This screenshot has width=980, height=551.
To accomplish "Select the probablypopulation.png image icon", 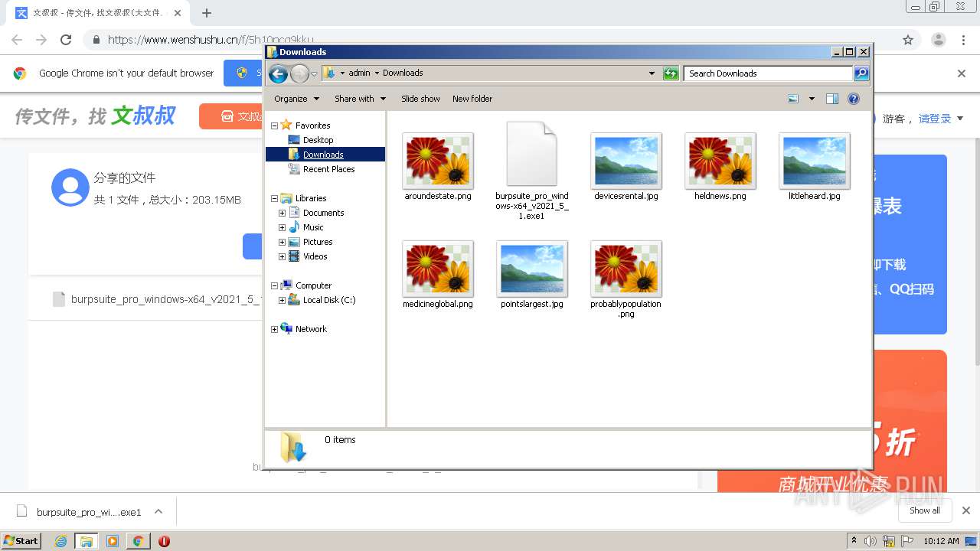I will [626, 269].
